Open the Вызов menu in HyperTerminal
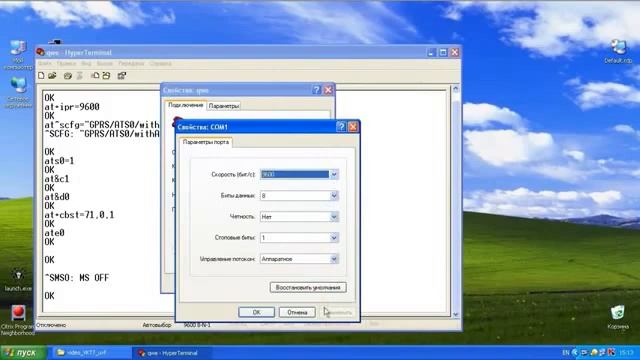640x360 pixels. [x=104, y=64]
